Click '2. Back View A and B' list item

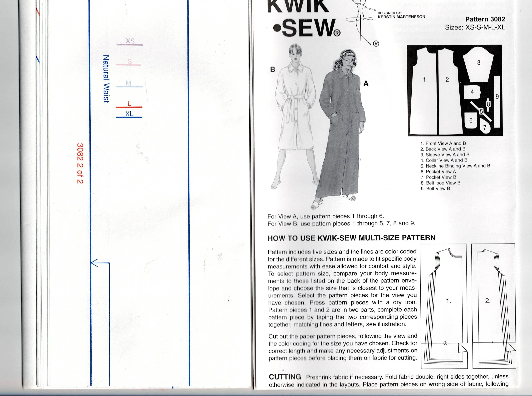coord(443,149)
